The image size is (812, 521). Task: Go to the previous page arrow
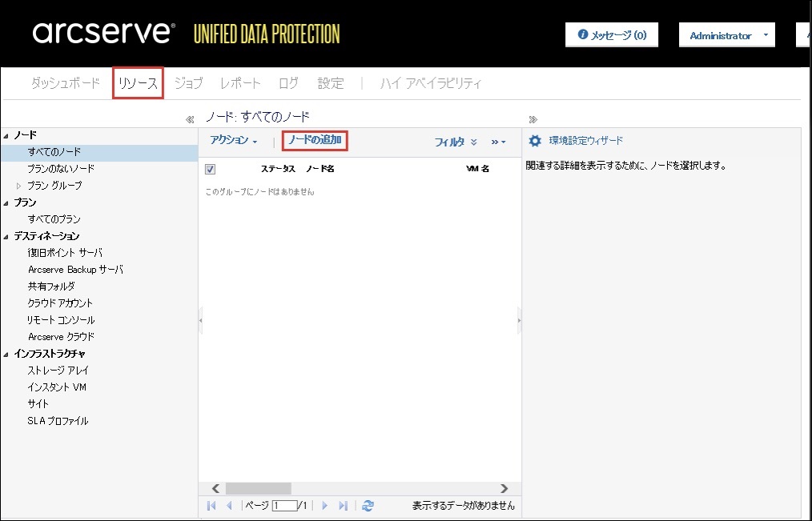(229, 506)
